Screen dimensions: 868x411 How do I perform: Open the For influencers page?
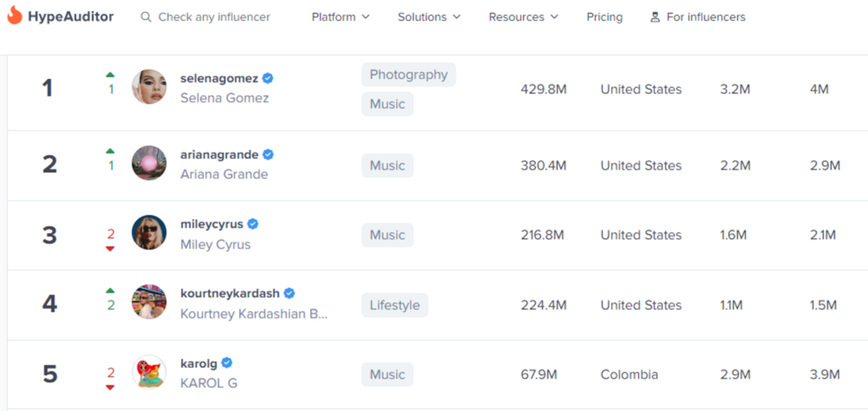[706, 17]
